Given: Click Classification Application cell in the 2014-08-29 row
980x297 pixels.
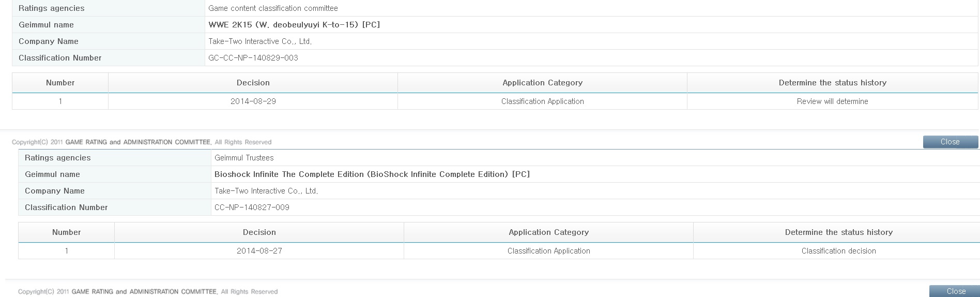Looking at the screenshot, I should click(542, 101).
